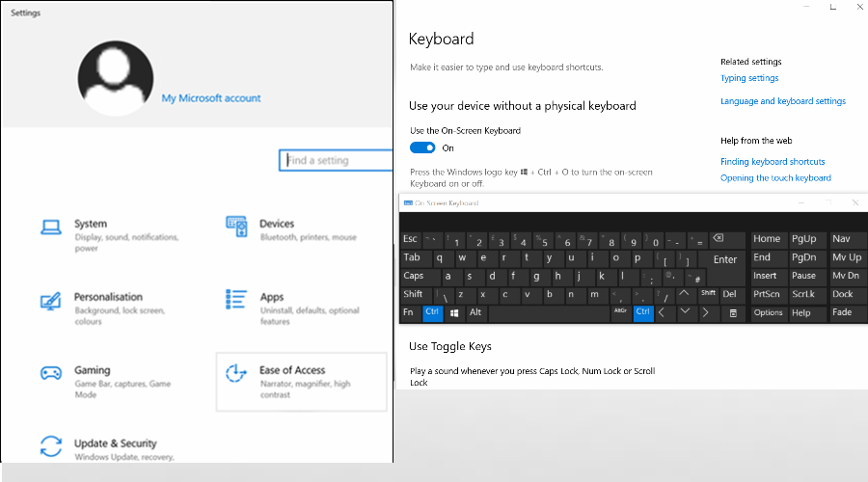
Task: Toggle the ScrLk key
Action: coord(807,294)
